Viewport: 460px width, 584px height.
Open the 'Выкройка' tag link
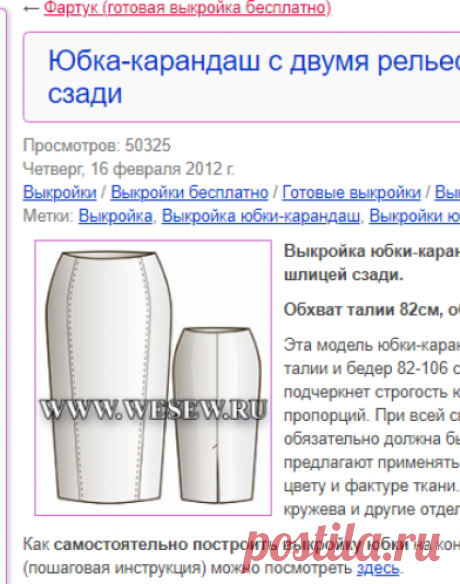(115, 216)
